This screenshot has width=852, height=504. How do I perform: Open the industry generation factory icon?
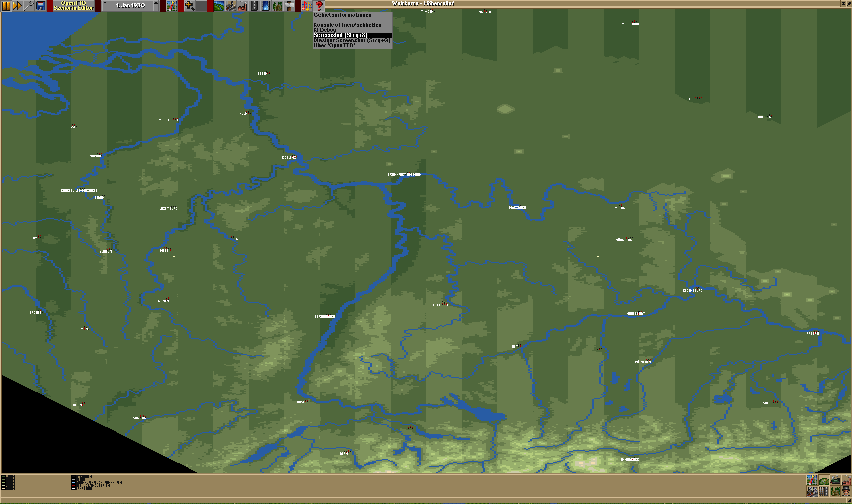(x=242, y=6)
